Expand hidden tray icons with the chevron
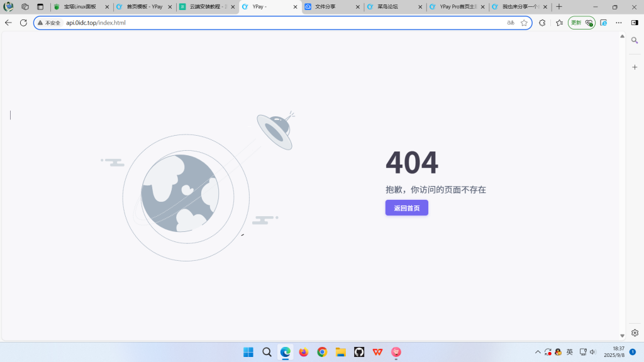This screenshot has height=362, width=644. [x=538, y=352]
